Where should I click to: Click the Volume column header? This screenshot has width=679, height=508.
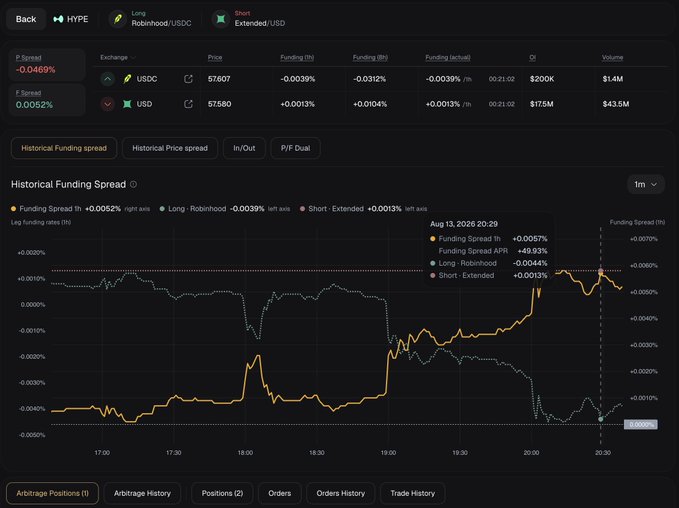point(612,58)
